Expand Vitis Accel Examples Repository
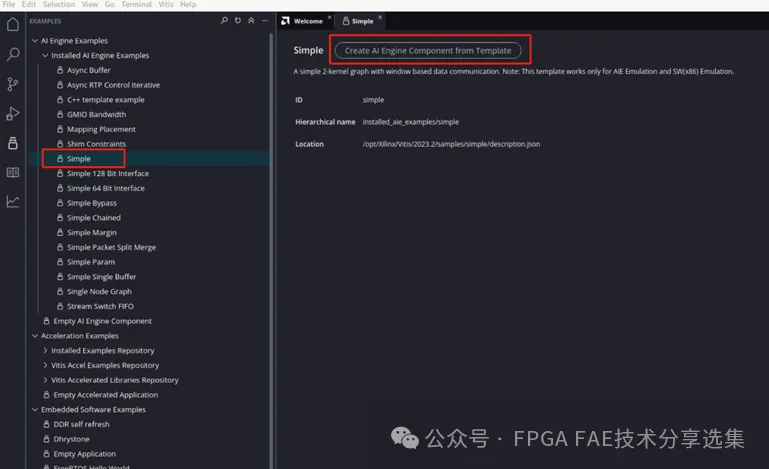Screen dimensions: 769x469 click(45, 365)
